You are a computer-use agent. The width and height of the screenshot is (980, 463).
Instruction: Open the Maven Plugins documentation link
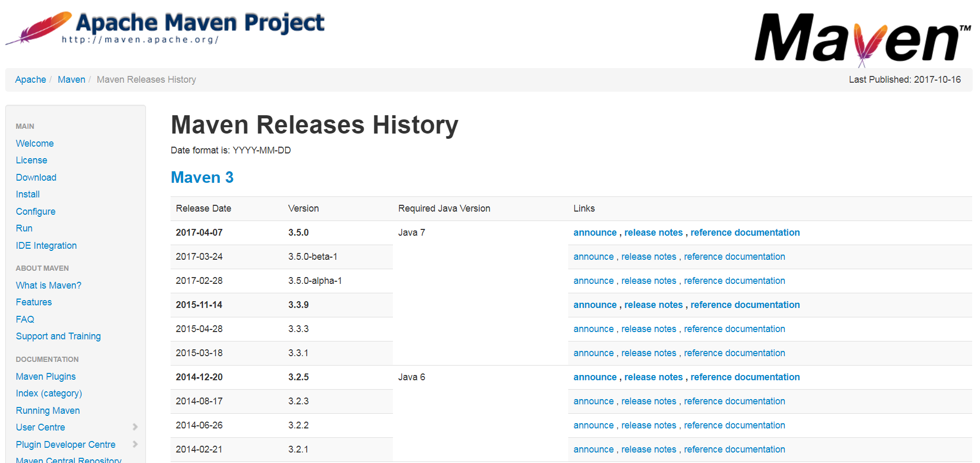46,377
